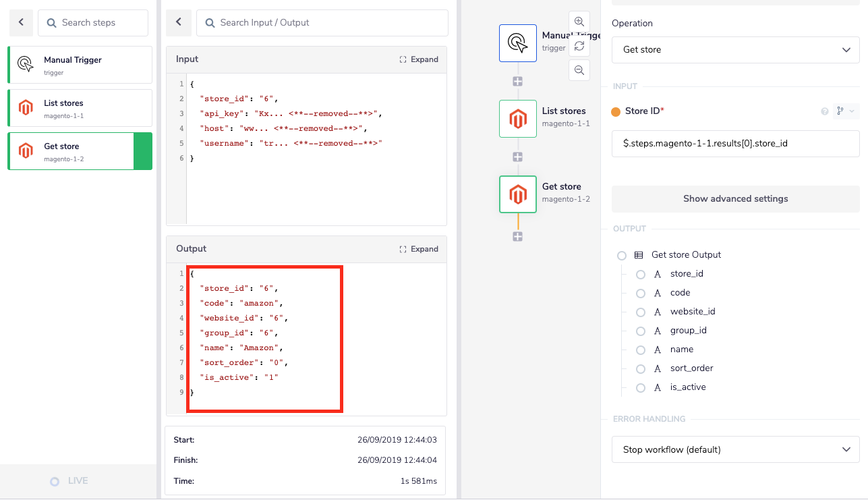Click the orange Store ID indicator dot

coord(614,112)
